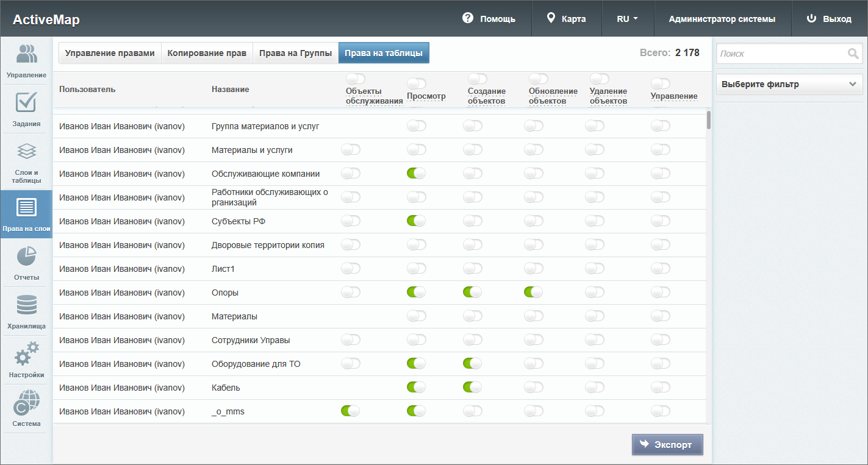Screen dimensions: 868x465
Task: Enable Управление for the Кабель row
Action: point(660,387)
